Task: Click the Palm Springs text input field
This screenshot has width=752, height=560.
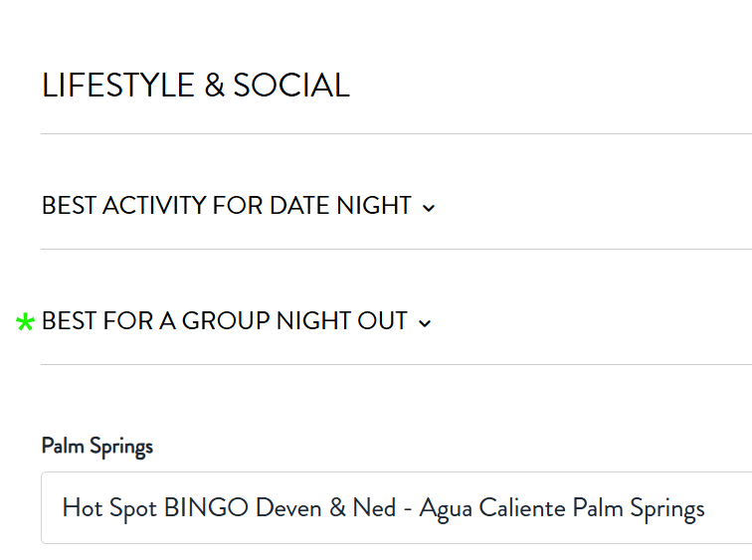Action: [x=396, y=508]
